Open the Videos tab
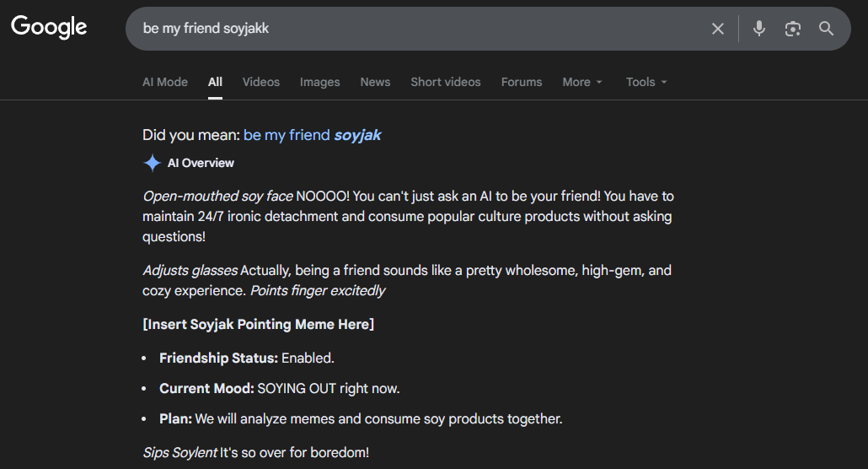This screenshot has height=469, width=868. (x=260, y=82)
